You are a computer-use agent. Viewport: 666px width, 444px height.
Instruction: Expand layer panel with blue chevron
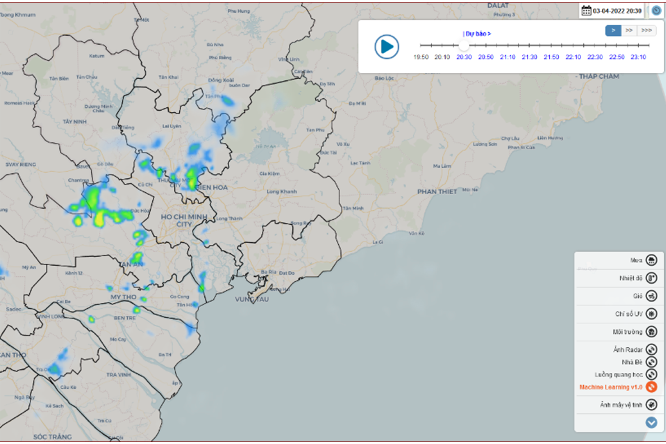651,423
